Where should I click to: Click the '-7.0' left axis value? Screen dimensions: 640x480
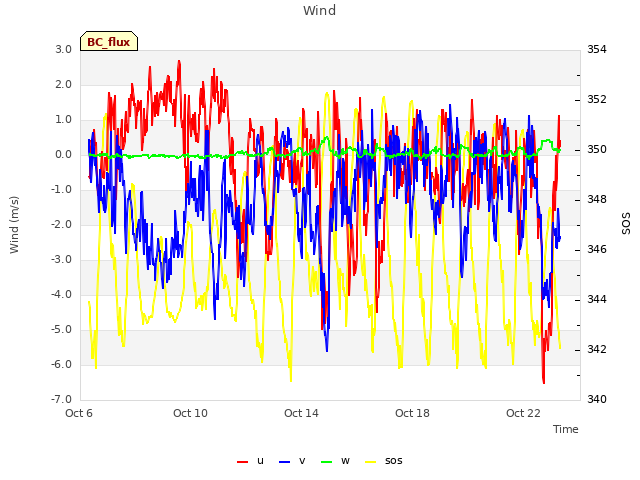pos(62,399)
